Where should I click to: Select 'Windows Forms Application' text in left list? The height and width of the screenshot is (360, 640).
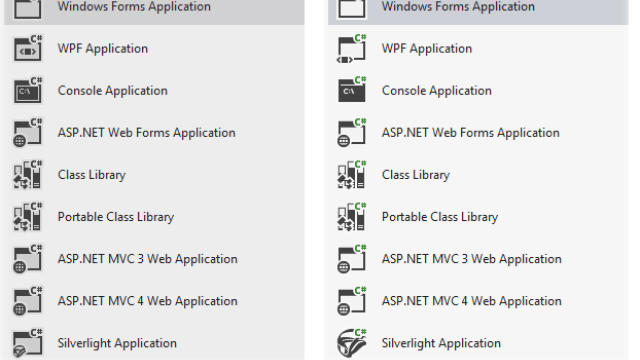[x=134, y=7]
